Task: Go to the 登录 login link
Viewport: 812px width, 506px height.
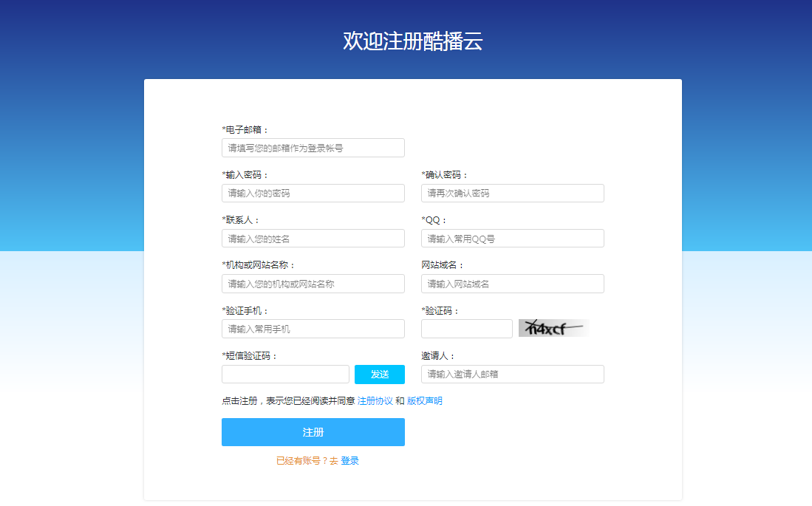Action: [x=349, y=461]
